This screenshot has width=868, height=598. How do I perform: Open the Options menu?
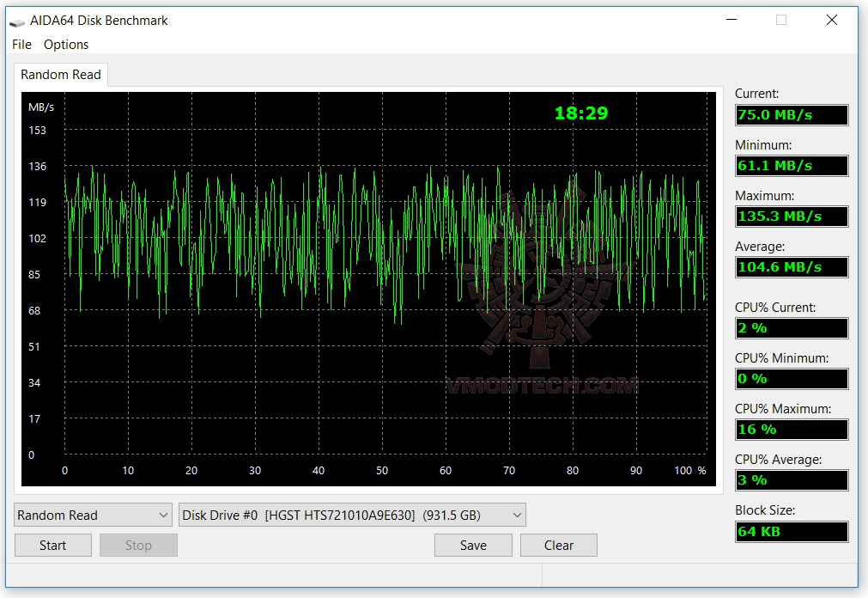click(65, 44)
